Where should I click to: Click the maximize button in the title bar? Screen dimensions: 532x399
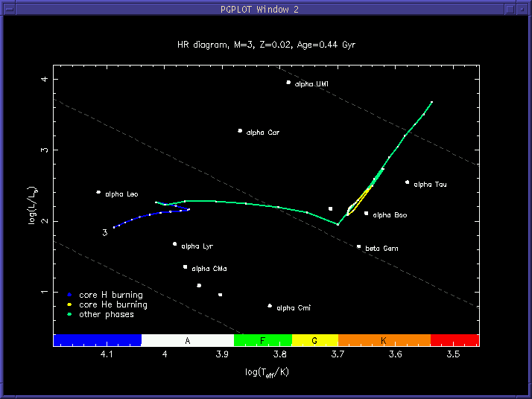(x=510, y=9)
